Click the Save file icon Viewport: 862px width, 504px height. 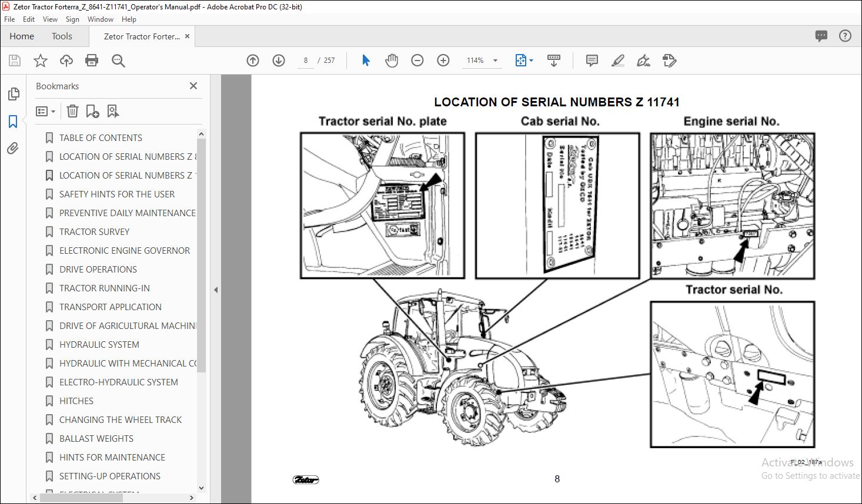click(15, 61)
